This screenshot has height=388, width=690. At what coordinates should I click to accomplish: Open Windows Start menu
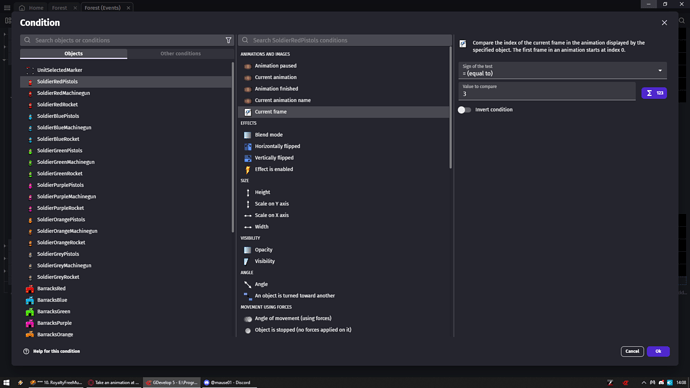[x=6, y=382]
